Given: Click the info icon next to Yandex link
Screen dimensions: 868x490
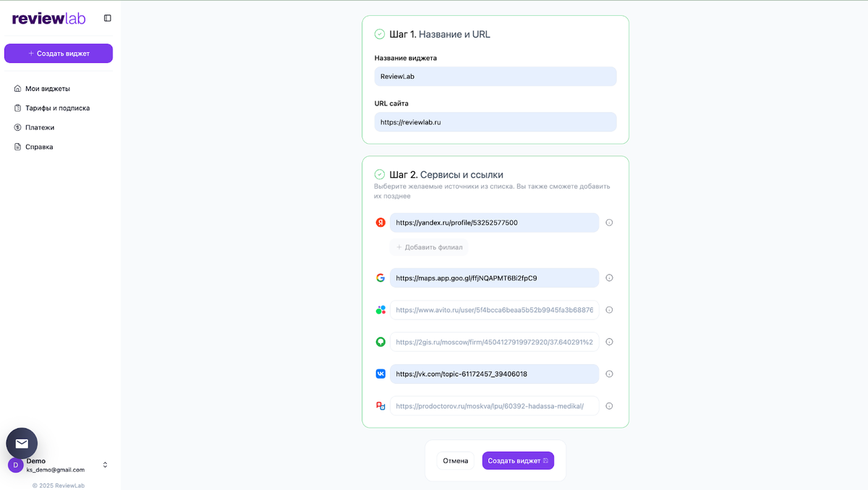Looking at the screenshot, I should coord(609,223).
